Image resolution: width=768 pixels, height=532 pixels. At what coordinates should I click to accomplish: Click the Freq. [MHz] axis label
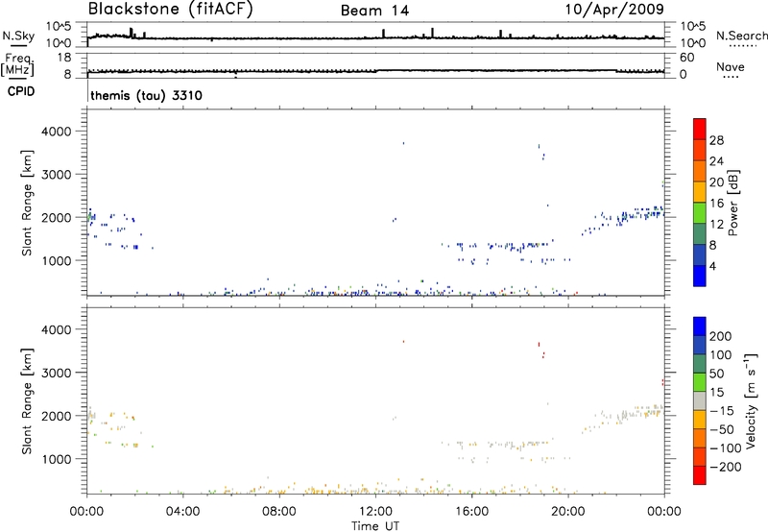coord(17,65)
